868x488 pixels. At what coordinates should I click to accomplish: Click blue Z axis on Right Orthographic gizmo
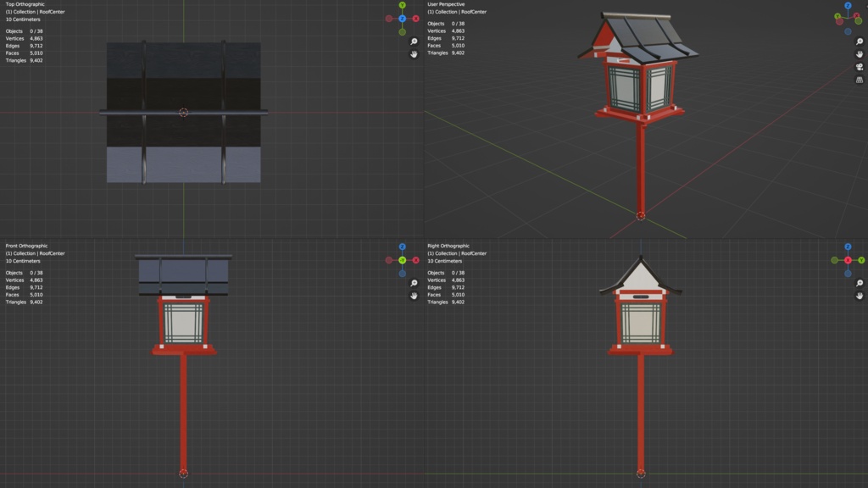click(x=848, y=247)
